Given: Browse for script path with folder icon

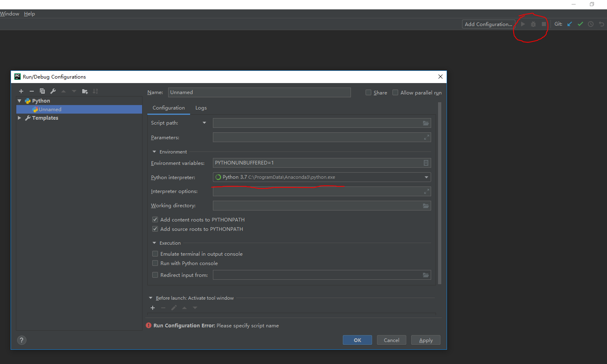Looking at the screenshot, I should (x=426, y=123).
